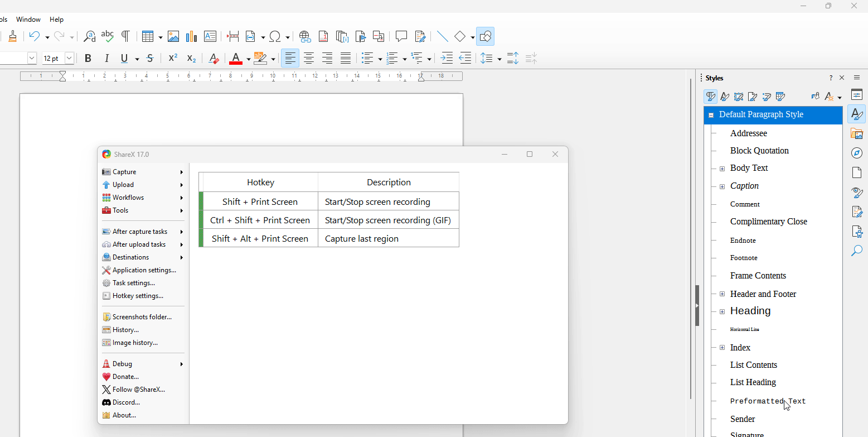Open Workflows menu in ShareX
This screenshot has width=868, height=437.
[143, 198]
